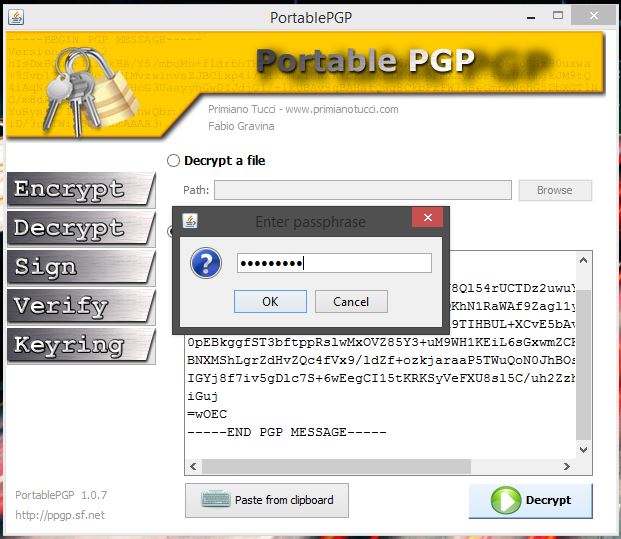This screenshot has width=621, height=539.
Task: Click the =wOEC checksum line
Action: pyautogui.click(x=207, y=414)
